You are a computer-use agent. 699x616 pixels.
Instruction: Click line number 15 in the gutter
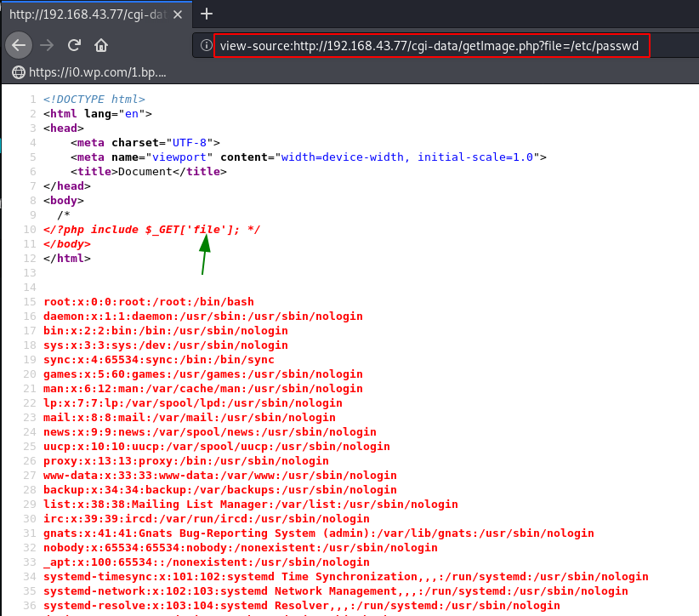click(30, 302)
